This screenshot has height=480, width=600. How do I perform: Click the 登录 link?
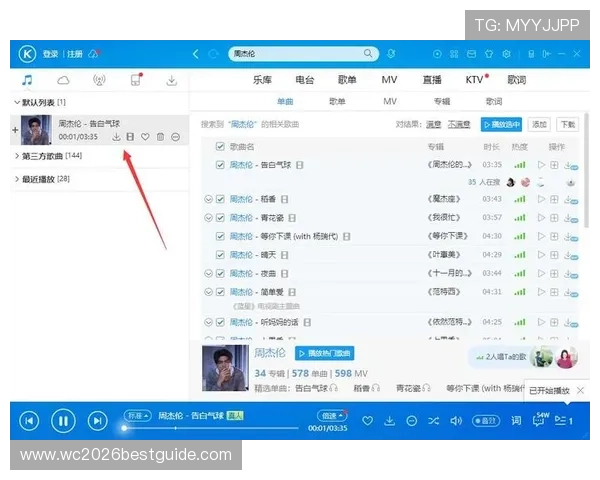tap(50, 54)
